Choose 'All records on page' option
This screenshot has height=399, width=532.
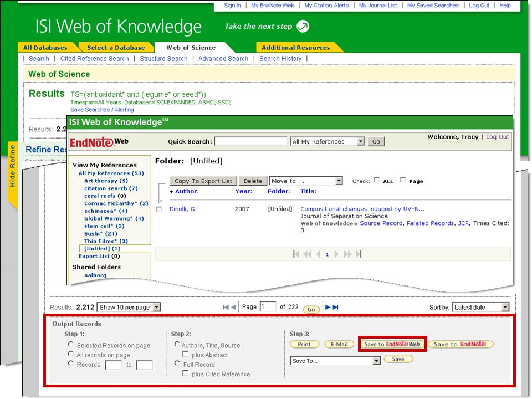[x=70, y=354]
